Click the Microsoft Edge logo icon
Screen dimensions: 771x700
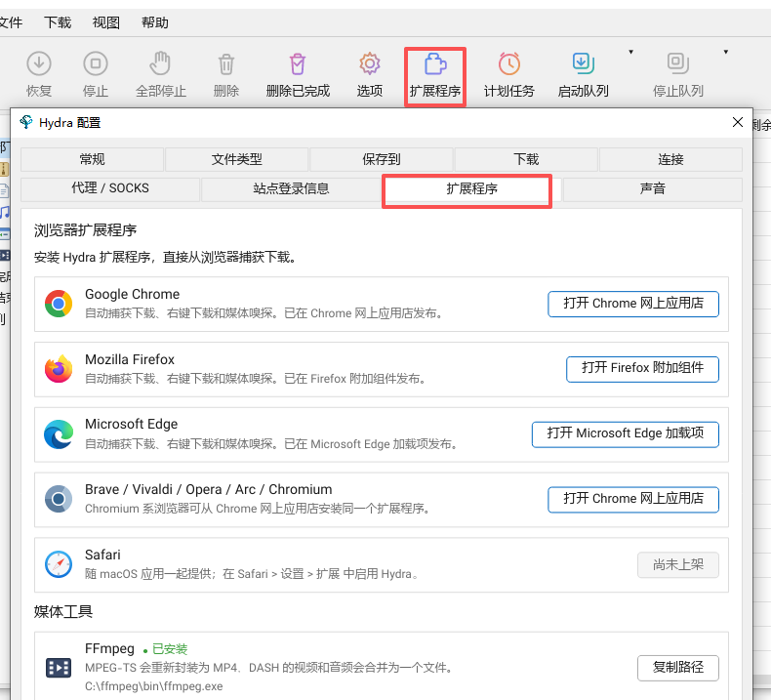click(59, 434)
